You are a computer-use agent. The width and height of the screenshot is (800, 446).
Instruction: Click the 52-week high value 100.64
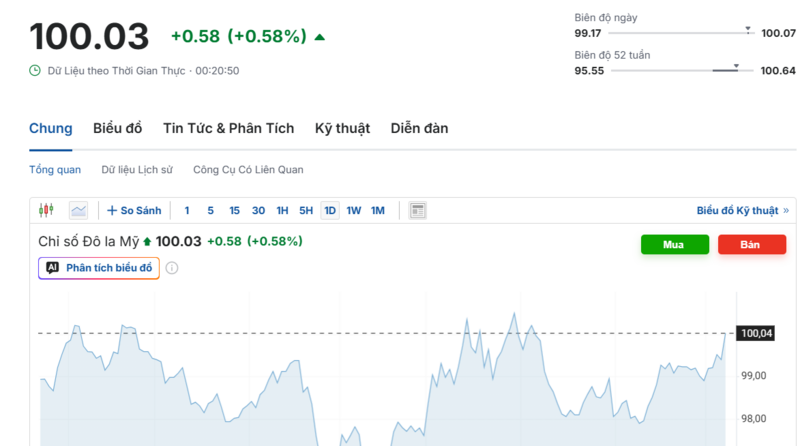click(778, 70)
